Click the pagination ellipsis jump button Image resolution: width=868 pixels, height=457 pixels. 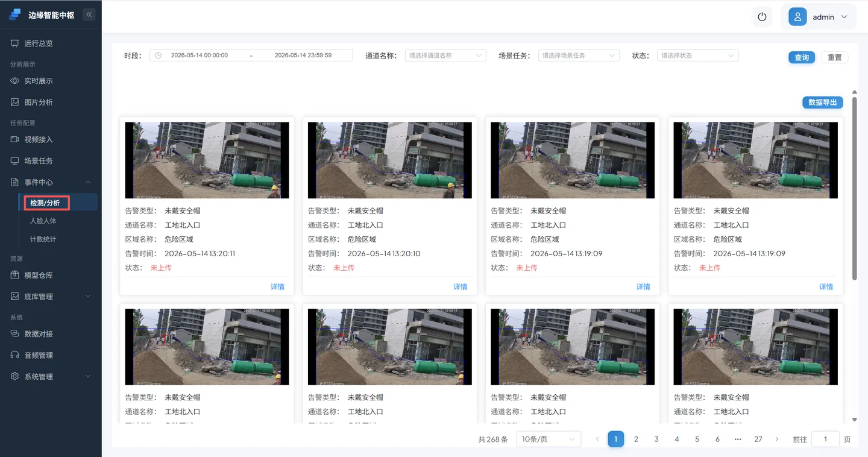738,439
